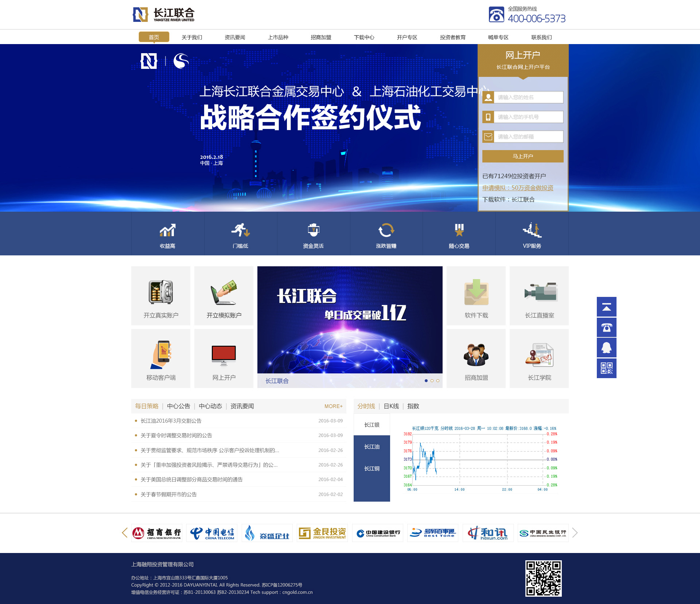Open the 随心交易 medal icon
This screenshot has height=604, width=700.
[x=459, y=230]
